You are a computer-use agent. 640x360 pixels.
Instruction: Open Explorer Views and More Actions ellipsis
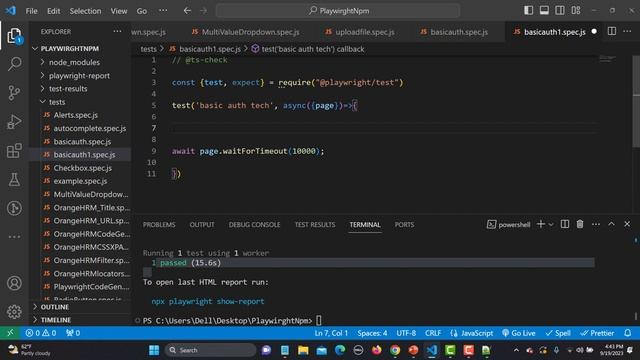click(117, 31)
